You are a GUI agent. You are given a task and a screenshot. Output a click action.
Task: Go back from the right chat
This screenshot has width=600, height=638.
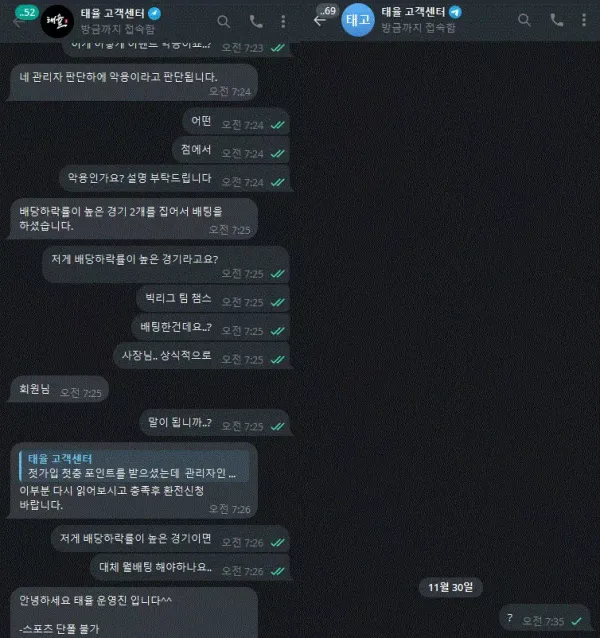[319, 20]
